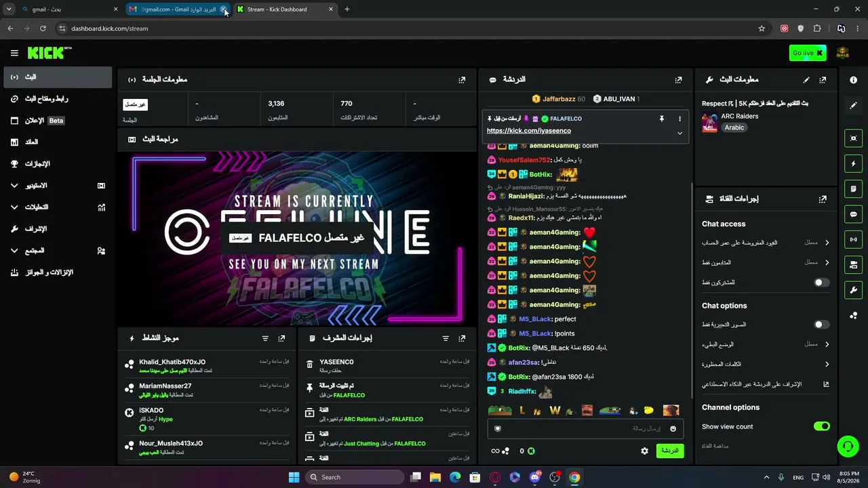
Task: Click the ARC Raiders category thumbnail
Action: 710,123
